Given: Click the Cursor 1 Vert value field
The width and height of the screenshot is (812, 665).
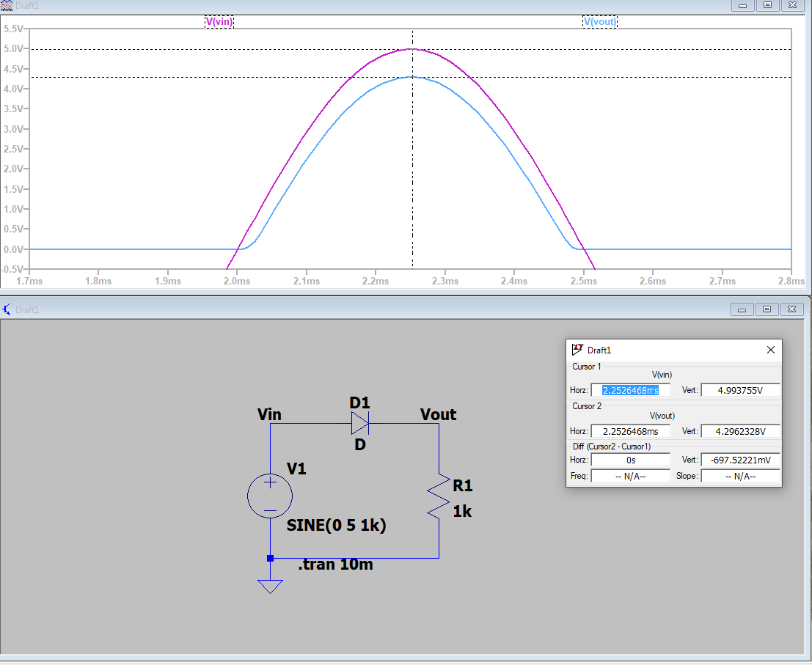Looking at the screenshot, I should click(x=740, y=390).
